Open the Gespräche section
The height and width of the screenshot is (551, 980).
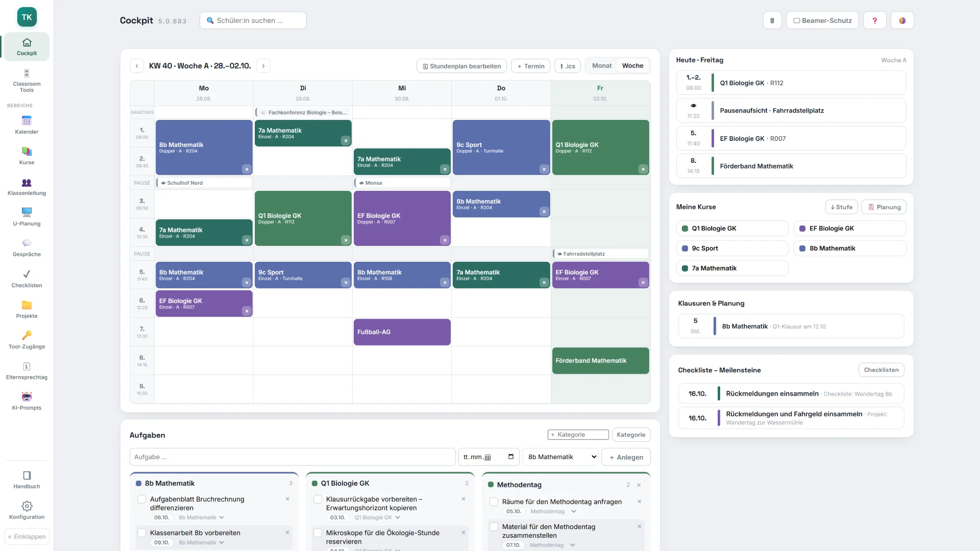[27, 248]
